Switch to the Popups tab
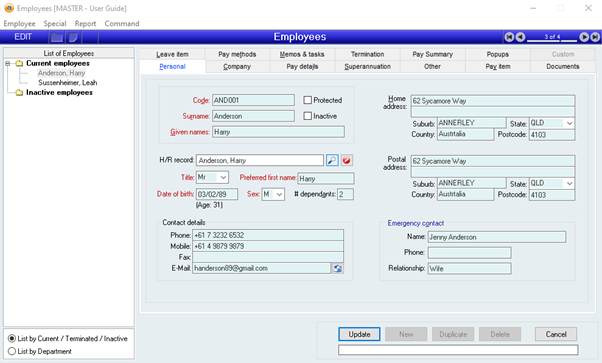 [498, 54]
